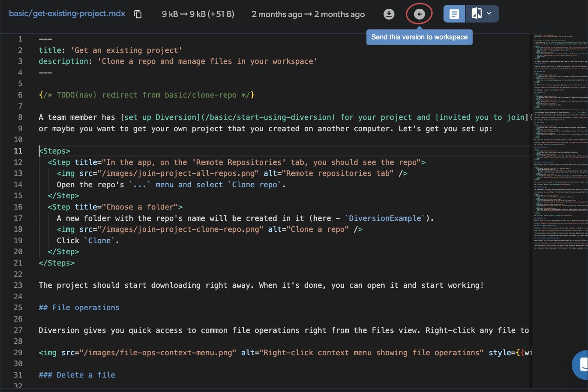Switch to the side-by-side compare view
588x392 pixels.
(x=476, y=14)
